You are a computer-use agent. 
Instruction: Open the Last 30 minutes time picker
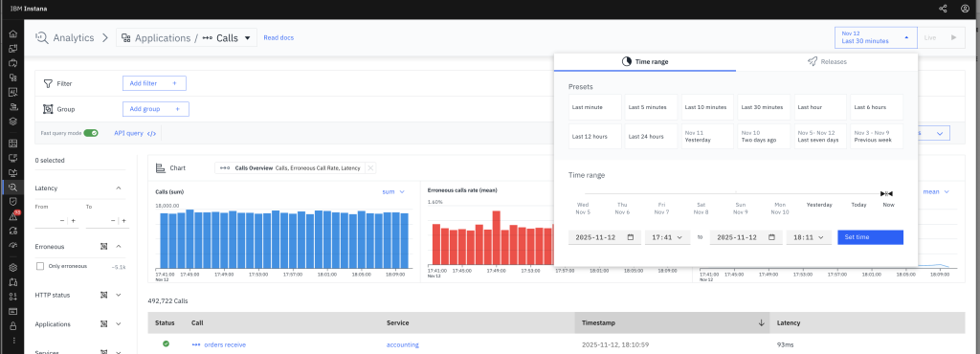pyautogui.click(x=876, y=37)
